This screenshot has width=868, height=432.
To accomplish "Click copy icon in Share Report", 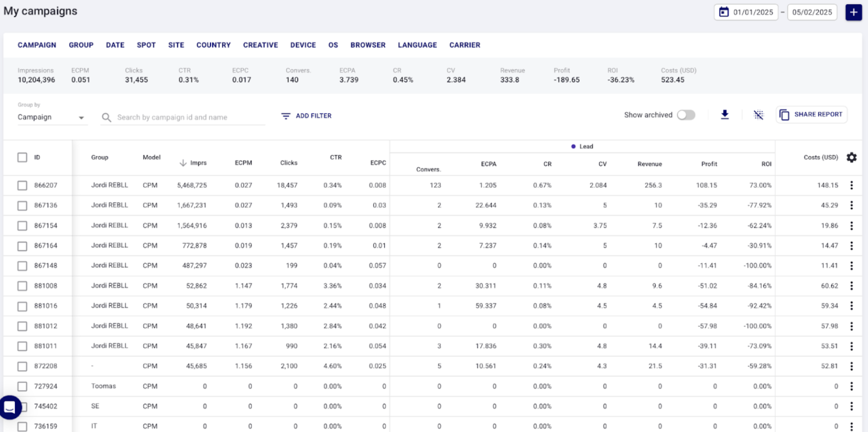I will [x=784, y=115].
